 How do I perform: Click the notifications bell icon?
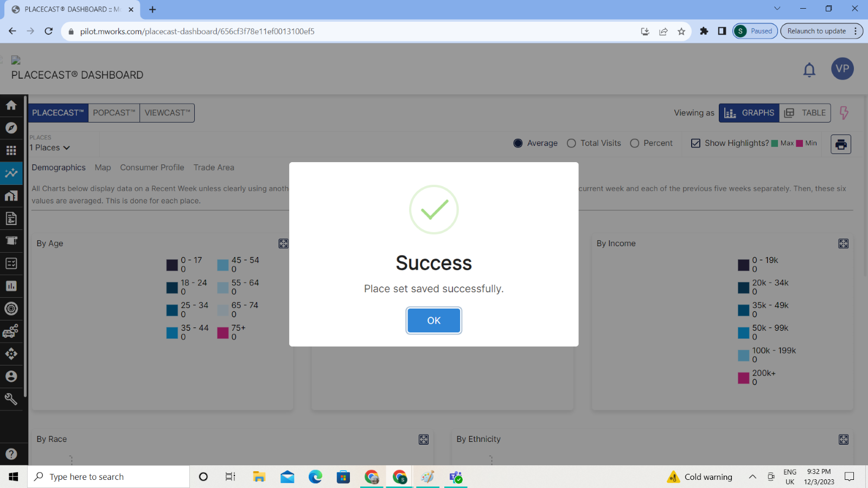coord(809,69)
